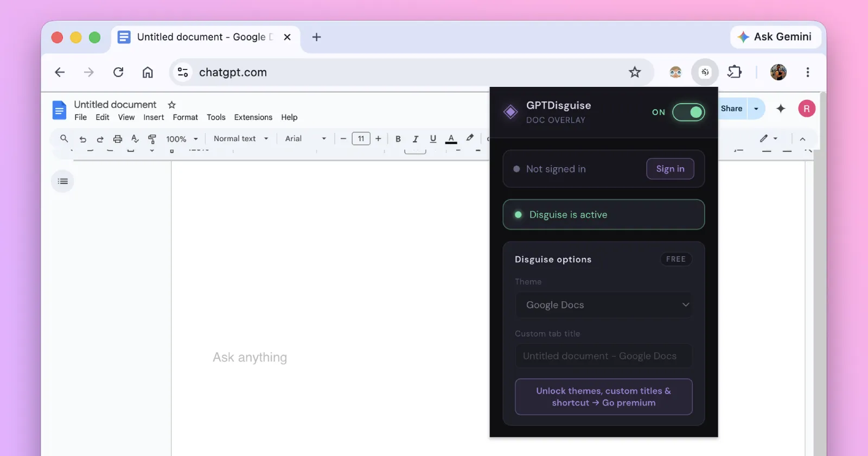Viewport: 868px width, 456px height.
Task: Open the View menu
Action: point(126,117)
